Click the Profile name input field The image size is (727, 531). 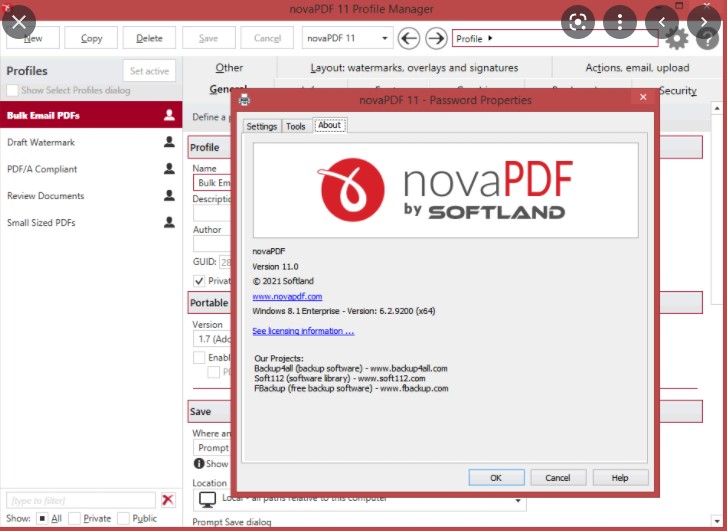(212, 183)
